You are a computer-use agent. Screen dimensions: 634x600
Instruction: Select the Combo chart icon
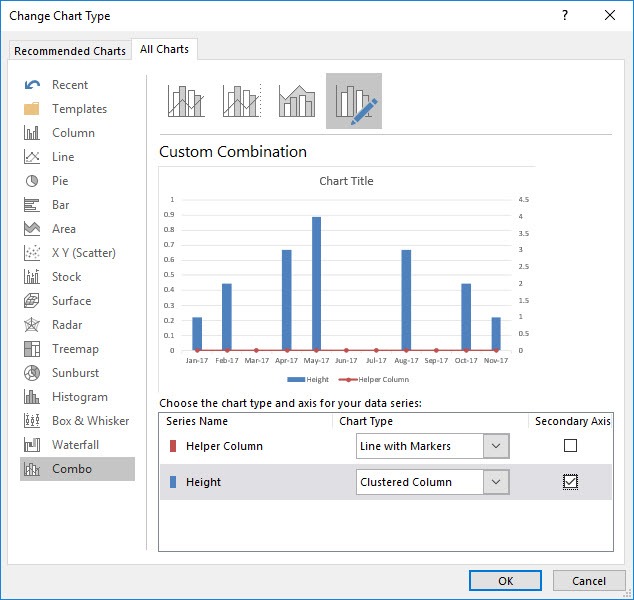[32, 469]
